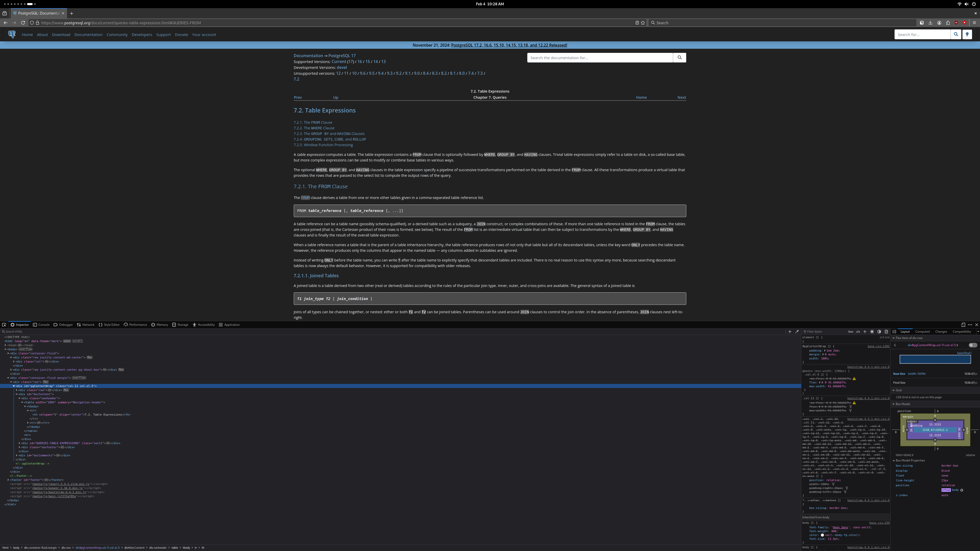The height and width of the screenshot is (551, 980).
Task: Toggle flexbox overlay for pgContentWrap
Action: [973, 345]
